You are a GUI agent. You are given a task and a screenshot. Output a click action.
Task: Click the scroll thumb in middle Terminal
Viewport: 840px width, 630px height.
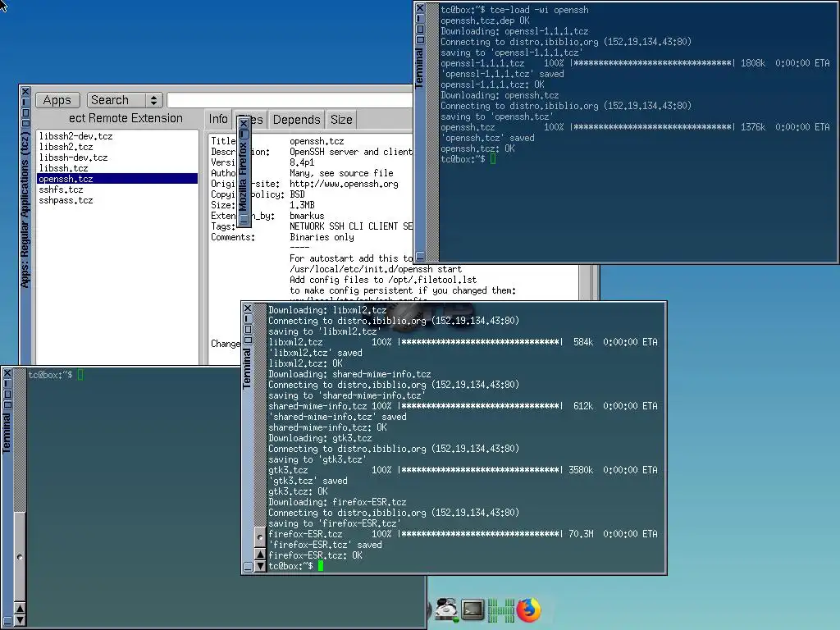pyautogui.click(x=260, y=536)
